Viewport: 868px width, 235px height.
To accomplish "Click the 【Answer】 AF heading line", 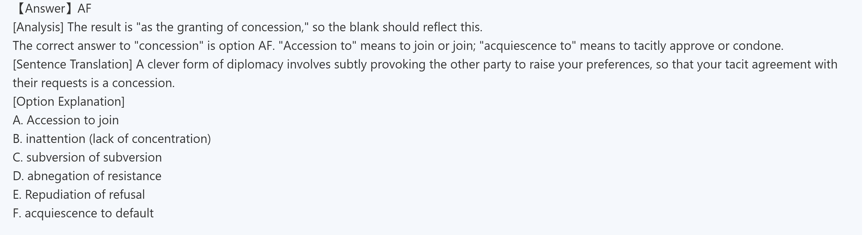I will coord(54,8).
